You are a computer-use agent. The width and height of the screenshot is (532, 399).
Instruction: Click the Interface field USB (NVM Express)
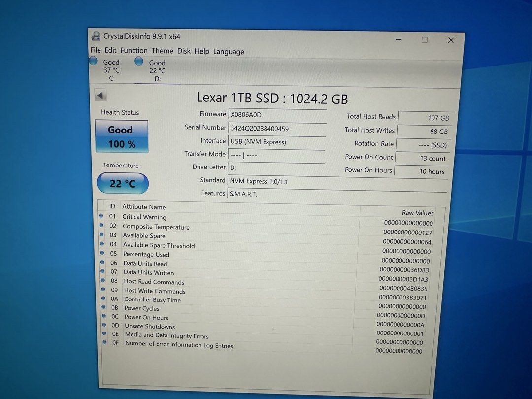coord(276,142)
